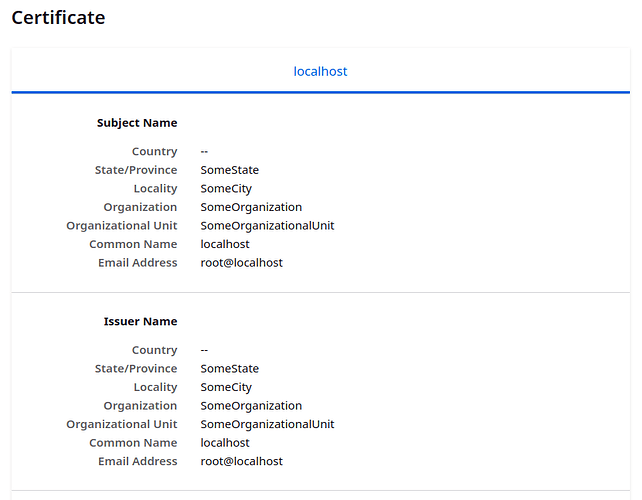This screenshot has width=642, height=500.
Task: Click SomeOrganizationalUnit value under Issuer Name
Action: point(267,424)
